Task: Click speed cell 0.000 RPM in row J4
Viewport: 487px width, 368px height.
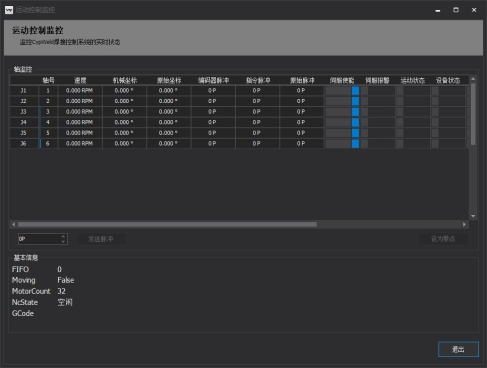Action: pyautogui.click(x=80, y=122)
